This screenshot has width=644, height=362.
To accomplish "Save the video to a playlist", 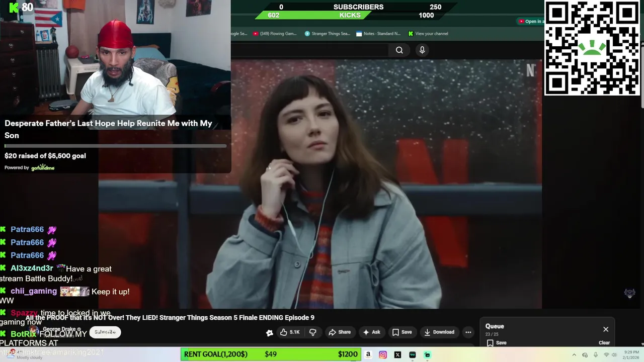I will [401, 332].
